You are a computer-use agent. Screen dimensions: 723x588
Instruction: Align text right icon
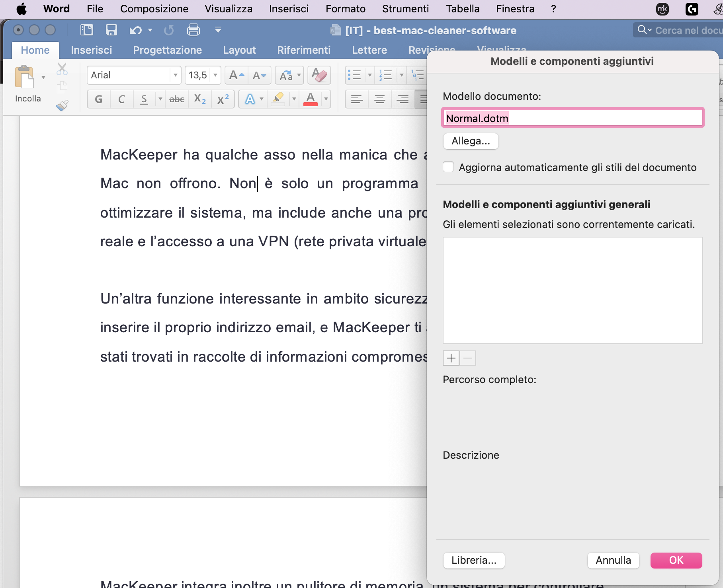click(403, 99)
